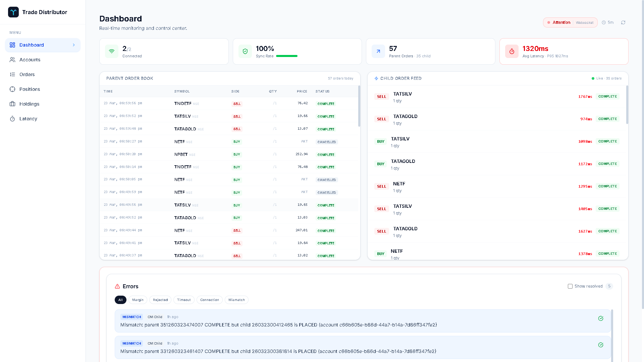The width and height of the screenshot is (644, 362).
Task: Open the Latency stopwatch icon
Action: point(12,119)
